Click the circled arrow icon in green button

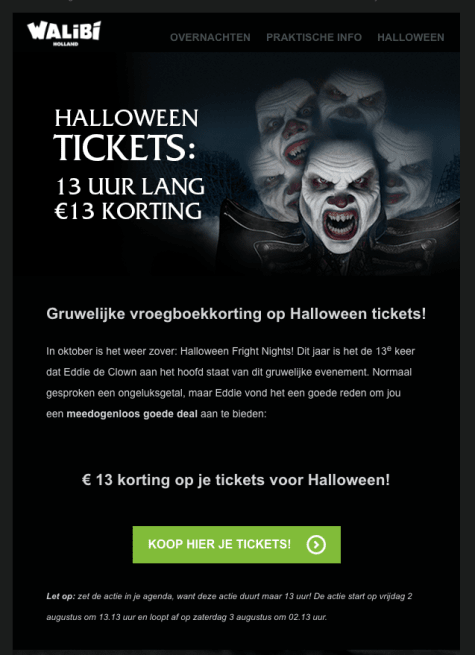coord(316,545)
